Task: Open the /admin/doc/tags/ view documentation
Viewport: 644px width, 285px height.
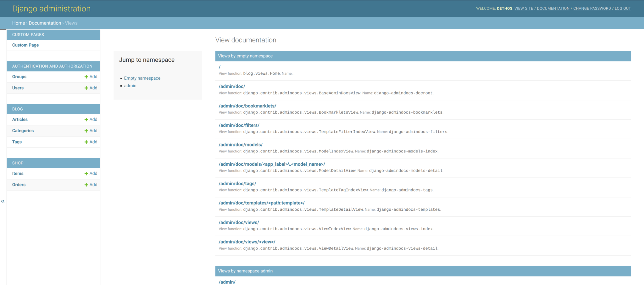Action: 237,183
